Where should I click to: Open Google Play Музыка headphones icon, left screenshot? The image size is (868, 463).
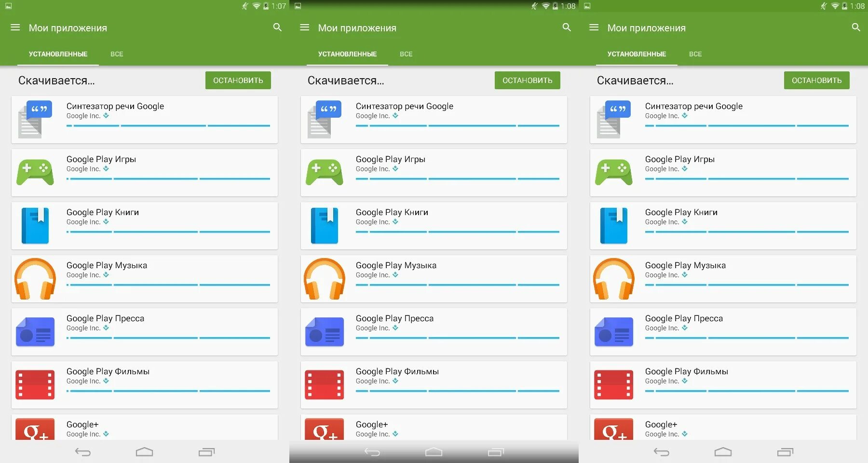click(35, 279)
